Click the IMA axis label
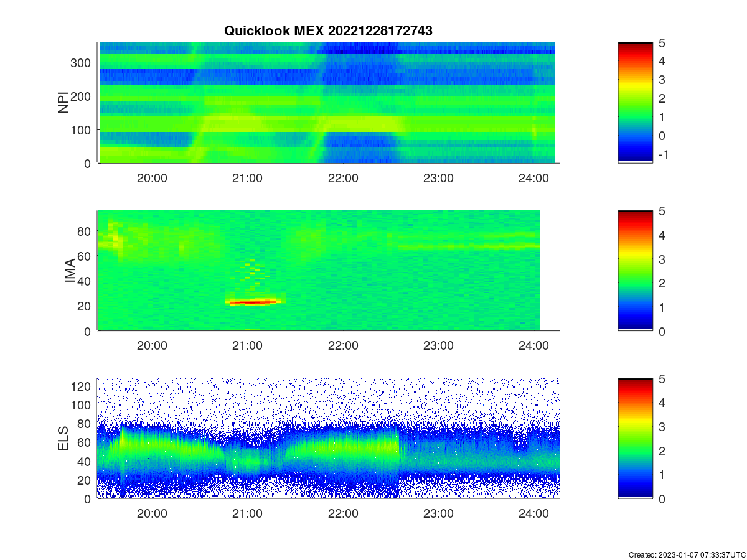Viewport: 747px width, 560px height. coord(69,271)
